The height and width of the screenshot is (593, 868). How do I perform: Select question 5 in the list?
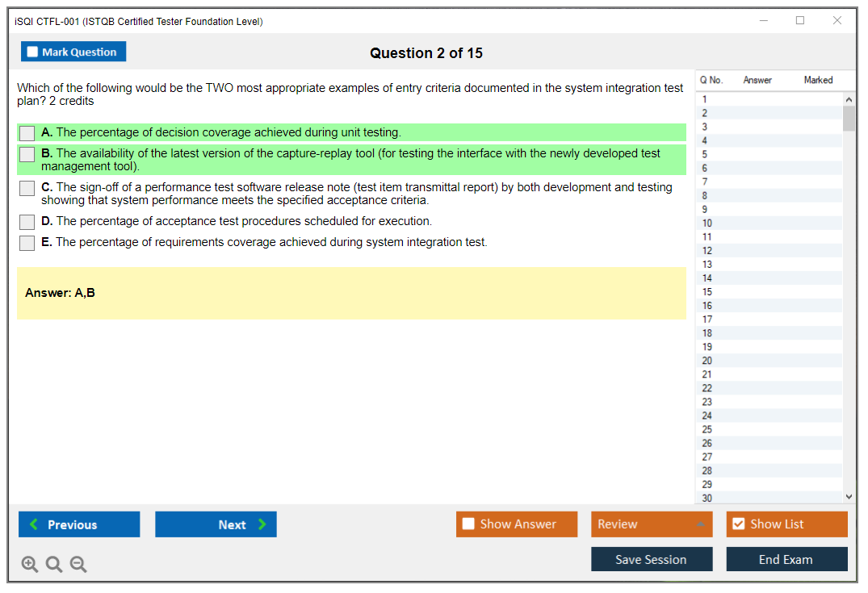[x=705, y=154]
